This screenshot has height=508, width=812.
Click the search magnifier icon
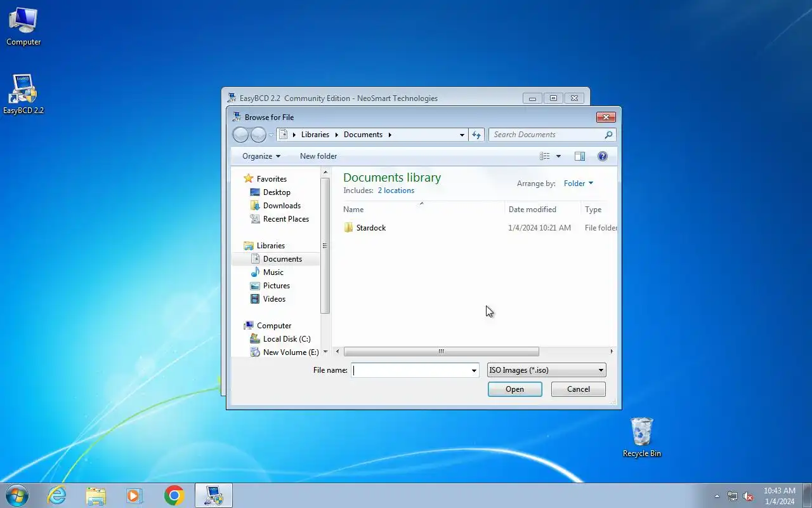click(608, 135)
